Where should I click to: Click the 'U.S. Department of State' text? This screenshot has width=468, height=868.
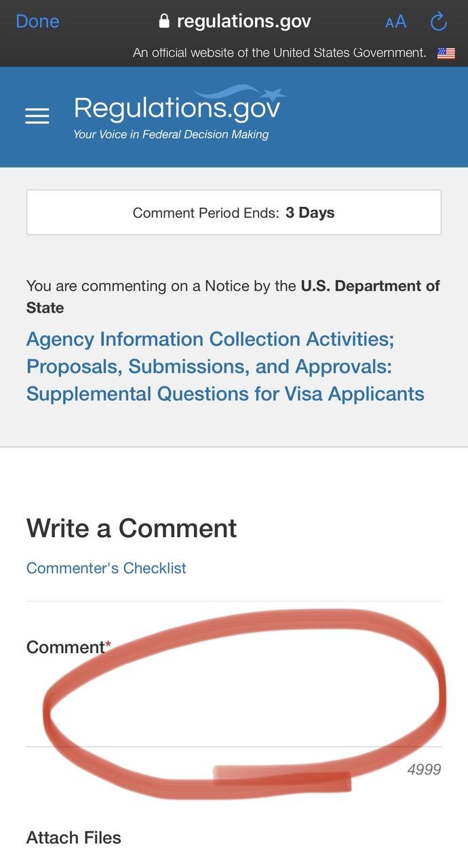coord(370,285)
